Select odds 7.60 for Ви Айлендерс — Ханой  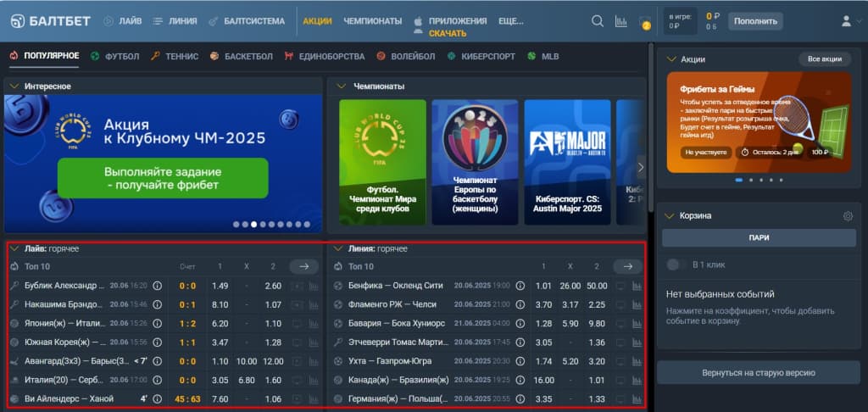[x=220, y=398]
